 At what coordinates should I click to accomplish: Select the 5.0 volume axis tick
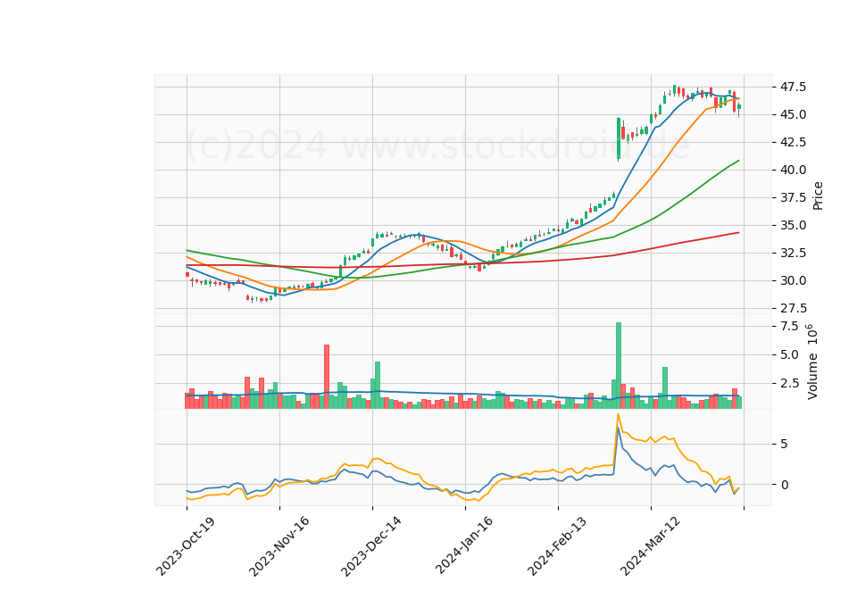790,355
